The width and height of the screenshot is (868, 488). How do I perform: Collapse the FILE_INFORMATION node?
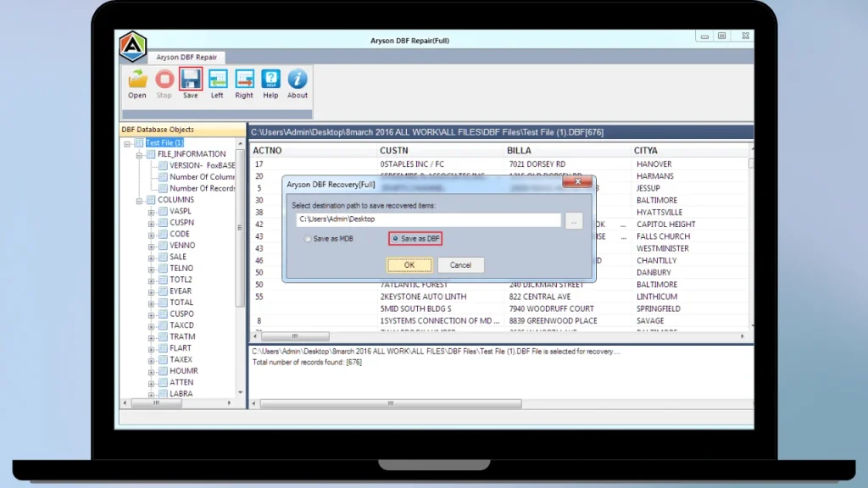[x=140, y=155]
